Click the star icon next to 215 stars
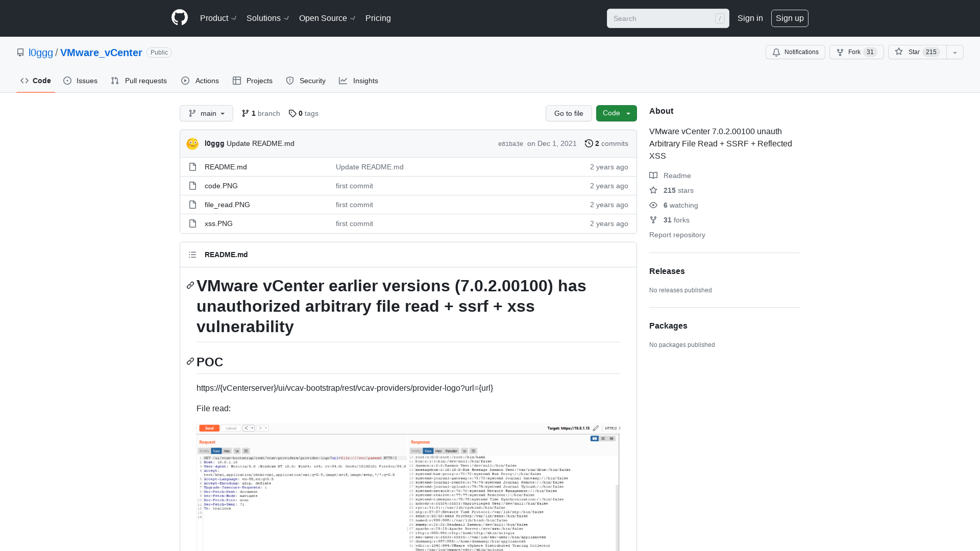 pyautogui.click(x=653, y=190)
